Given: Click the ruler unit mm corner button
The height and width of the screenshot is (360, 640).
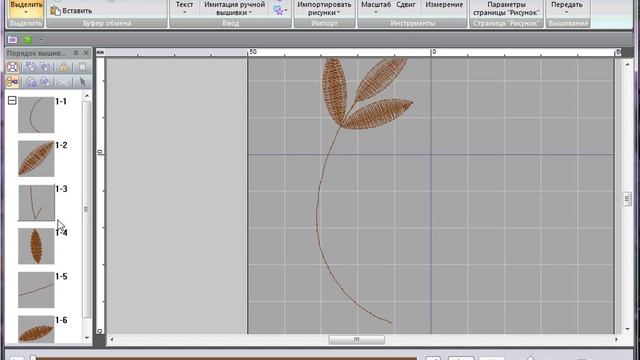Looking at the screenshot, I should [x=100, y=52].
